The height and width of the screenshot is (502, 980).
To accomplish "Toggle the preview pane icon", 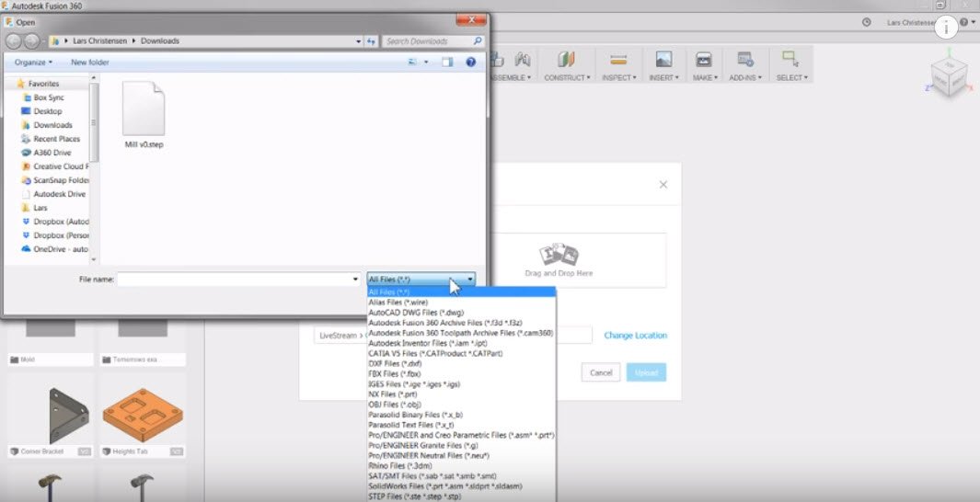I will (447, 62).
